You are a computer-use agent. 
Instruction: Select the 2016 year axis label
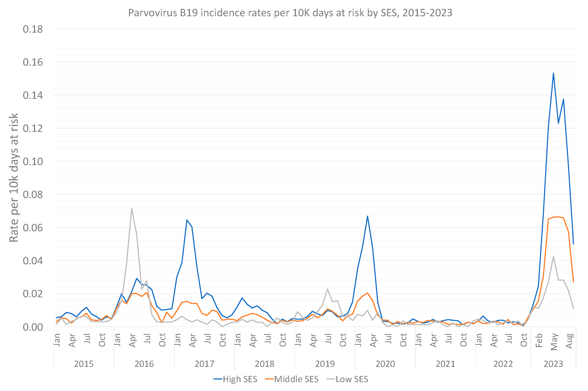(144, 364)
